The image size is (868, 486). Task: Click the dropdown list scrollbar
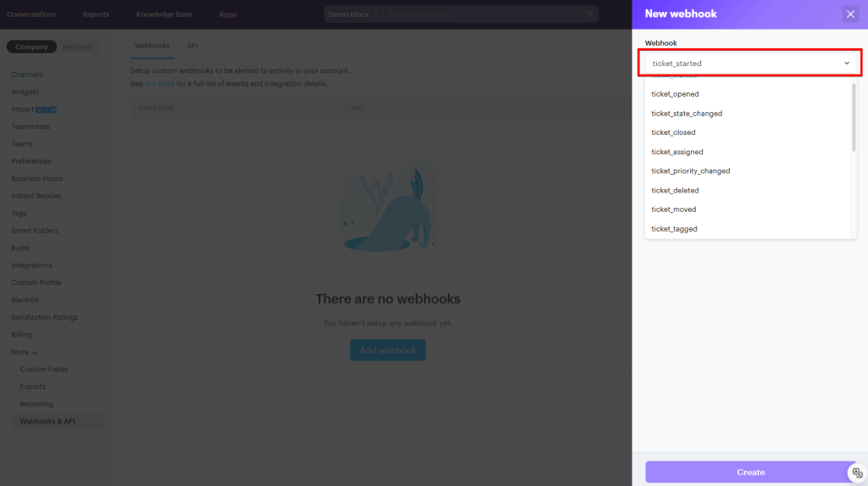pyautogui.click(x=853, y=119)
